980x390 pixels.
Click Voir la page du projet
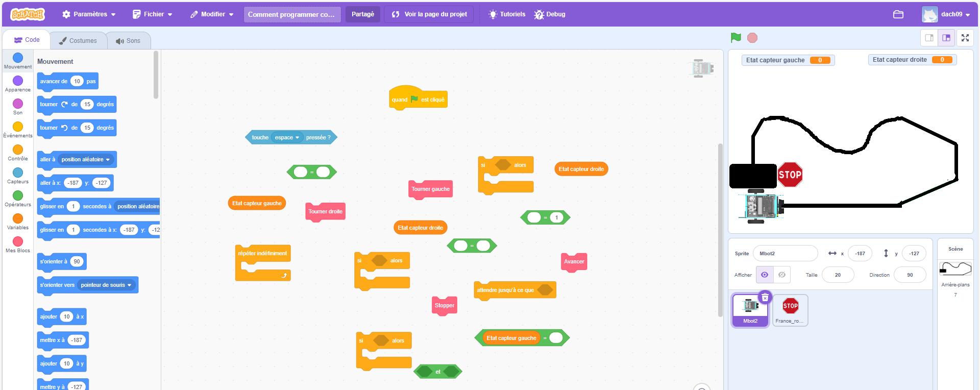pos(429,14)
